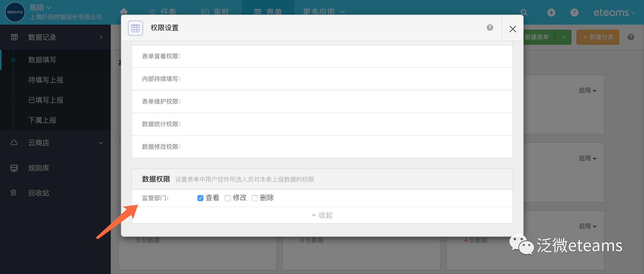The width and height of the screenshot is (644, 274).
Task: Enable the 删除 checkbox
Action: [255, 198]
